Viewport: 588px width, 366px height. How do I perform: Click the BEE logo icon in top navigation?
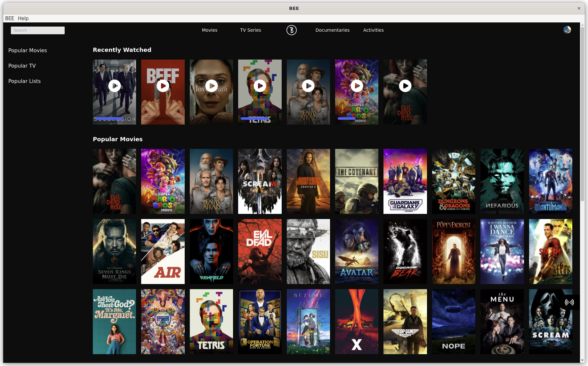point(291,30)
